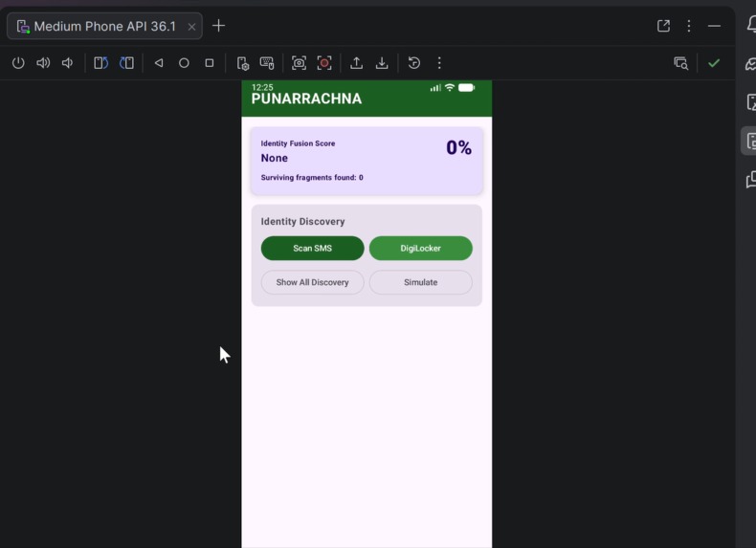
Task: Lower emulator volume with volume down icon
Action: [68, 63]
